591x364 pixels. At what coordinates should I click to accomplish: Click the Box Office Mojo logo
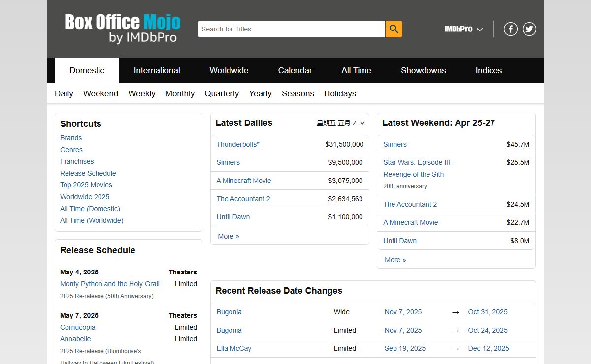click(x=123, y=29)
